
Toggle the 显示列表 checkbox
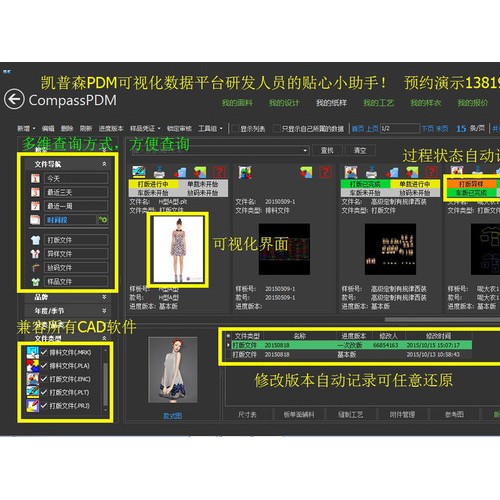235,128
